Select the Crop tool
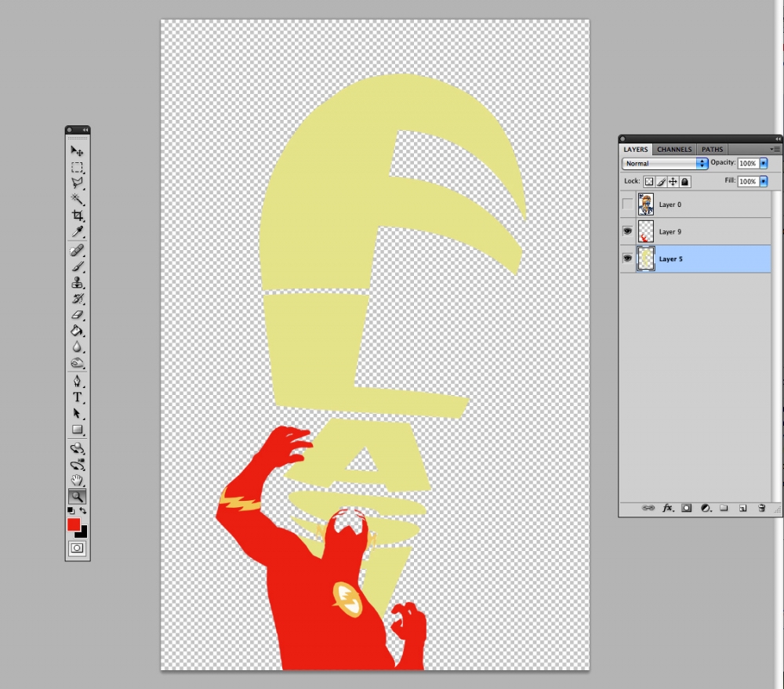Screen dimensions: 784x689 pyautogui.click(x=77, y=216)
